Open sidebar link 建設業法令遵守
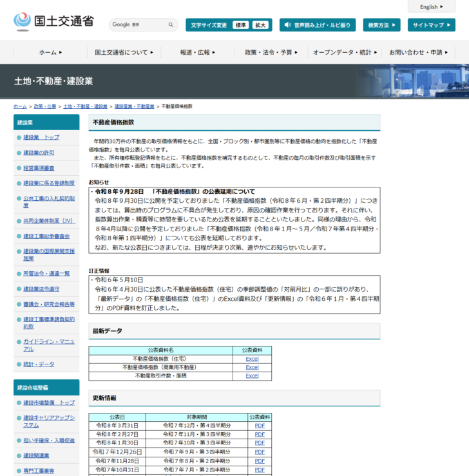This screenshot has height=476, width=469. point(41,289)
